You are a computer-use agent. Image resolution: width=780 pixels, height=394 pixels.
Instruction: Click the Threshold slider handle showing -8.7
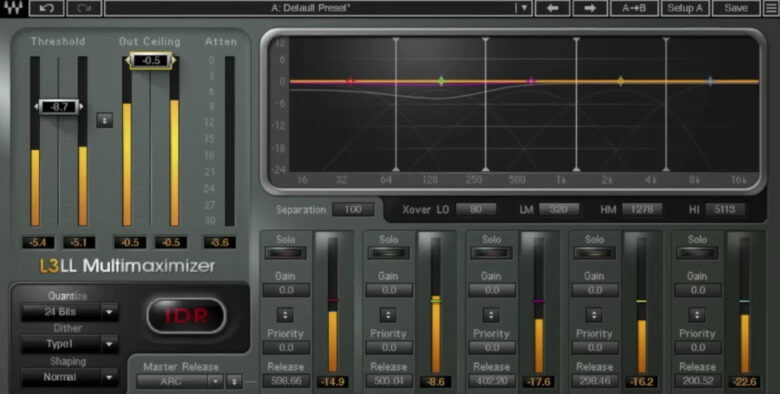coord(59,106)
